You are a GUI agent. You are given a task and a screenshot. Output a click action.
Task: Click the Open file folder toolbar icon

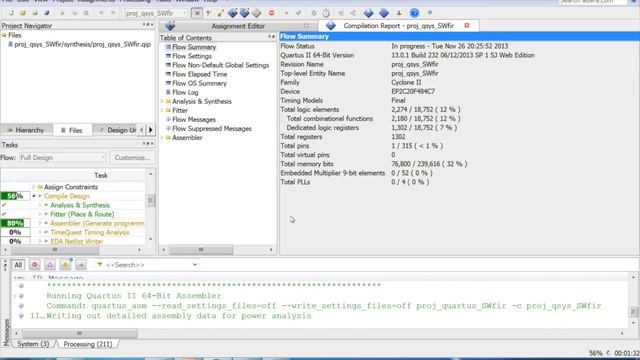click(x=23, y=13)
